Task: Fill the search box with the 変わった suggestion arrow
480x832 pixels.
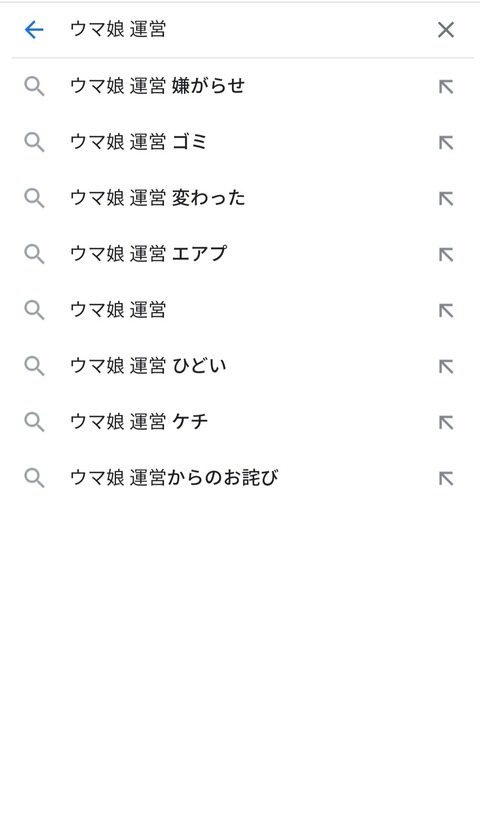Action: (446, 198)
